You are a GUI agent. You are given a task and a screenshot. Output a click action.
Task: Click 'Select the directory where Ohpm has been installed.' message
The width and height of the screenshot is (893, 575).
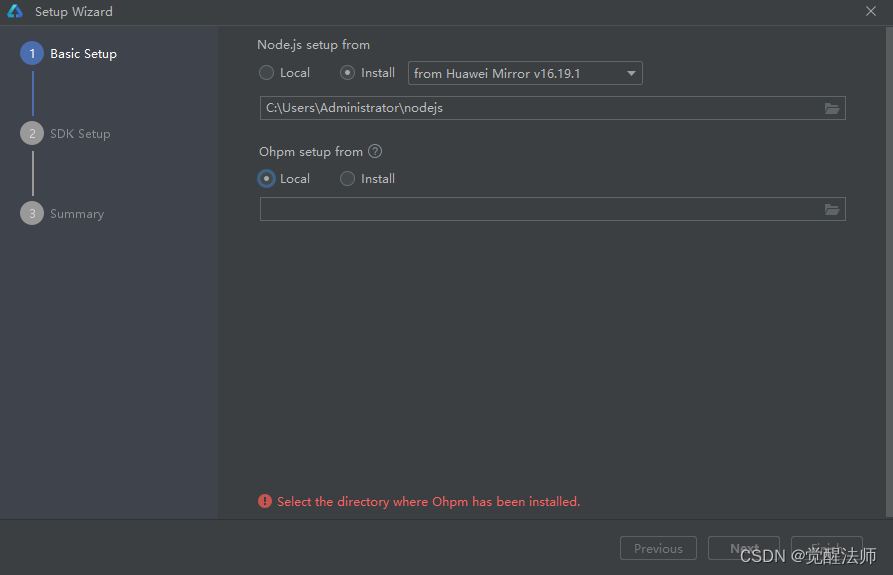(428, 502)
